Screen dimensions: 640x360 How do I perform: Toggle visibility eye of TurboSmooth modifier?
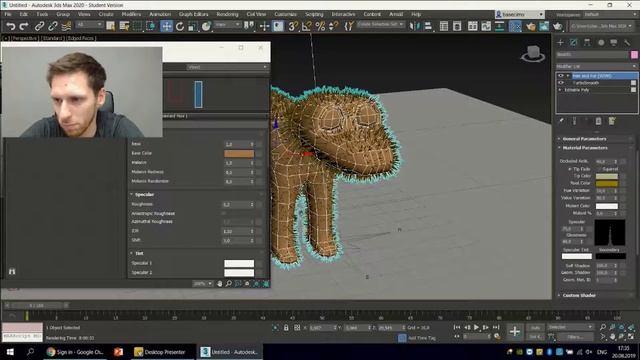point(561,83)
